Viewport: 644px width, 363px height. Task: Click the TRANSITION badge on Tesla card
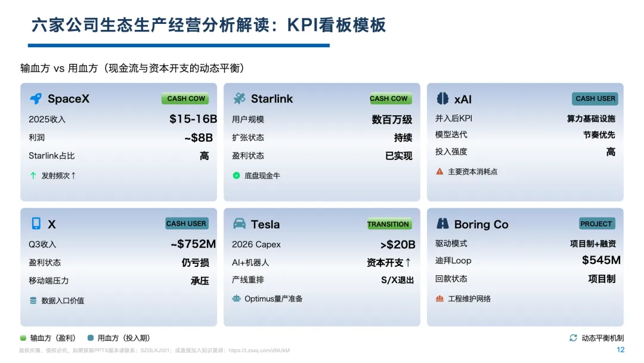click(x=388, y=224)
